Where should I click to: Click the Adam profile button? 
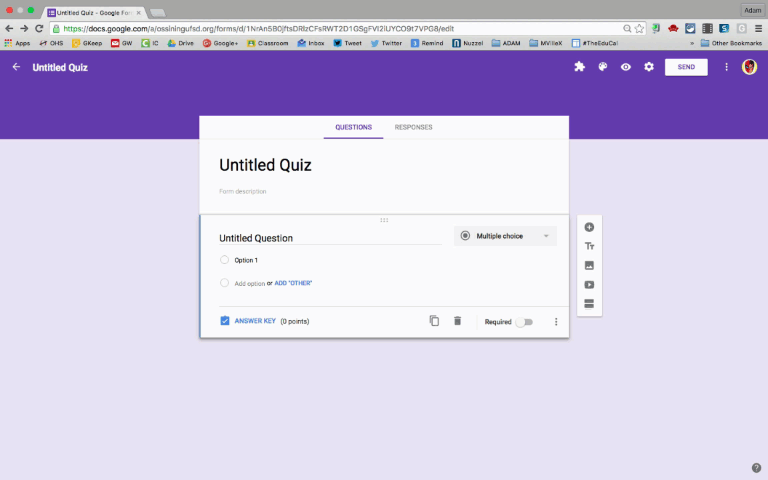pos(752,10)
